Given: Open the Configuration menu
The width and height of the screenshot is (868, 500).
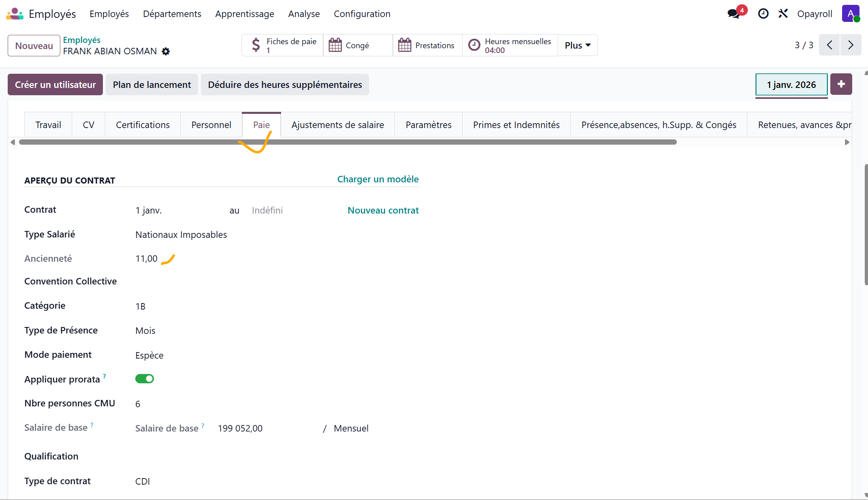Looking at the screenshot, I should click(x=362, y=14).
